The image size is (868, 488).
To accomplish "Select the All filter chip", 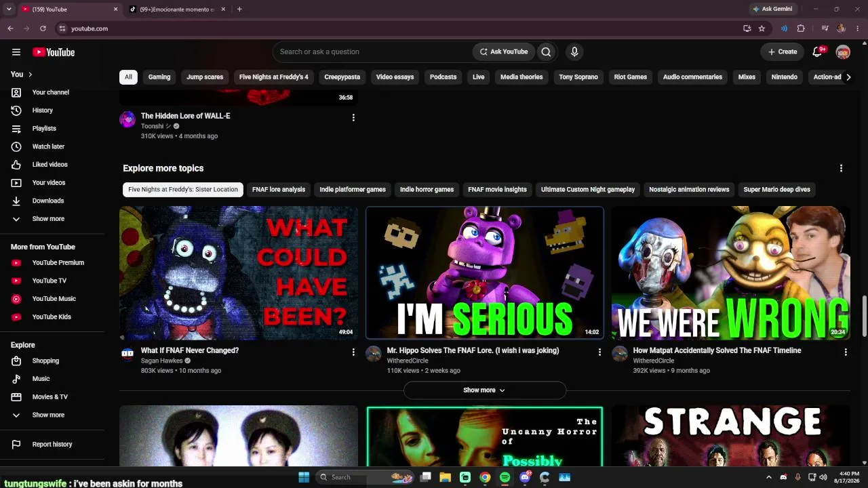I will click(x=128, y=77).
